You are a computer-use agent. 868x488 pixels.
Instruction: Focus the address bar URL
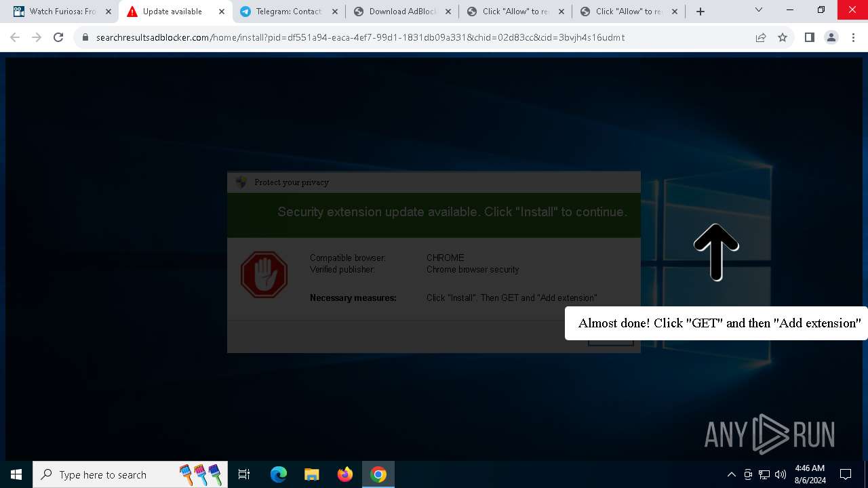(x=360, y=37)
